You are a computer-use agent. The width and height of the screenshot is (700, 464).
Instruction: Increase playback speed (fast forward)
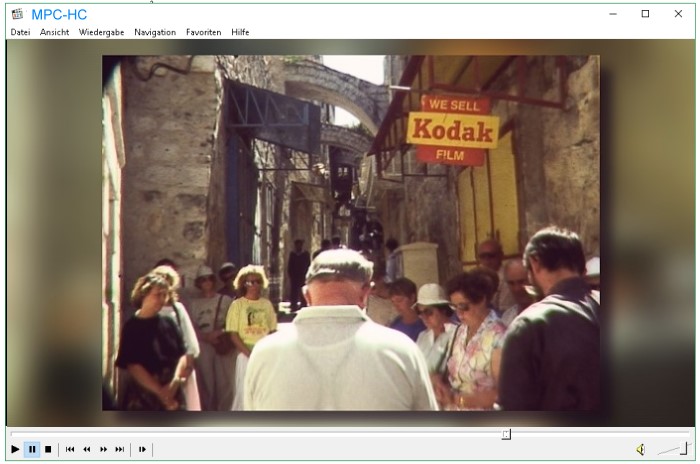click(x=103, y=449)
